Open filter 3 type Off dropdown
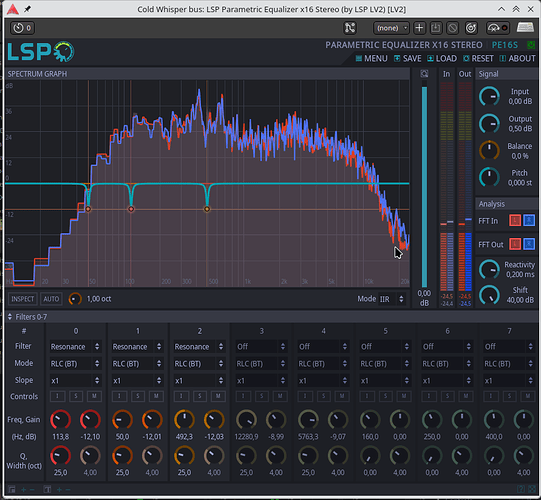 (261, 346)
